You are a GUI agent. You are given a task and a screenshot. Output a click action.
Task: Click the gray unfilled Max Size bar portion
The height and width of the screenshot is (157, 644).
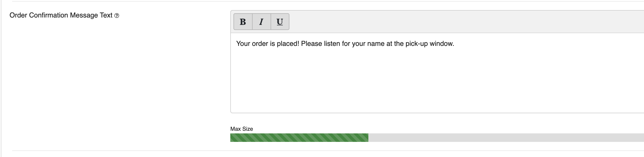click(x=506, y=138)
